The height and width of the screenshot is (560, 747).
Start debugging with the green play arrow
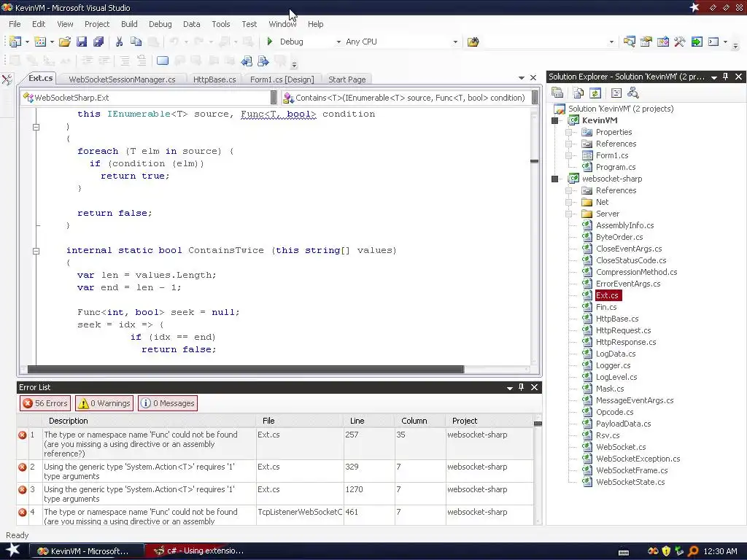270,42
